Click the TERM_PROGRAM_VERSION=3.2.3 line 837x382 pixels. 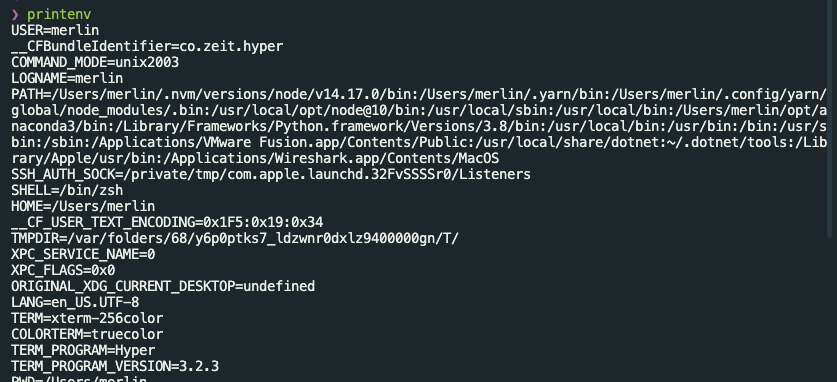point(115,367)
